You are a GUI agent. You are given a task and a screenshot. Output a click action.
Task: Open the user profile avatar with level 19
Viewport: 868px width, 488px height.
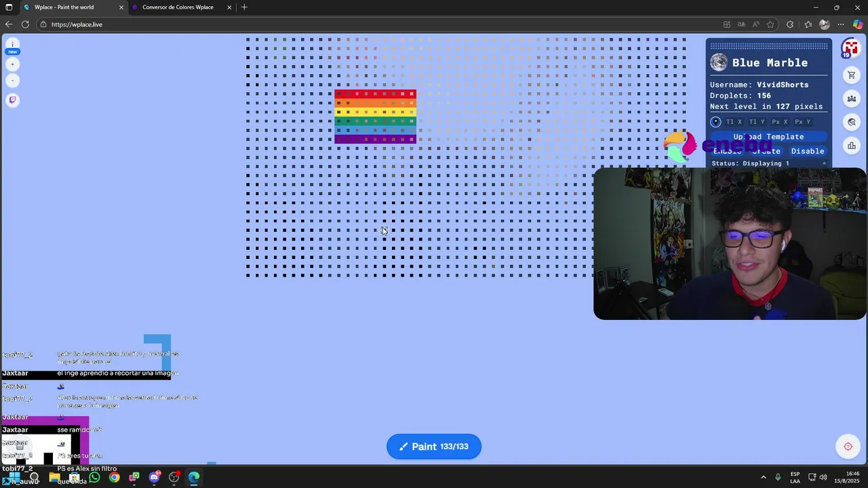pyautogui.click(x=850, y=48)
